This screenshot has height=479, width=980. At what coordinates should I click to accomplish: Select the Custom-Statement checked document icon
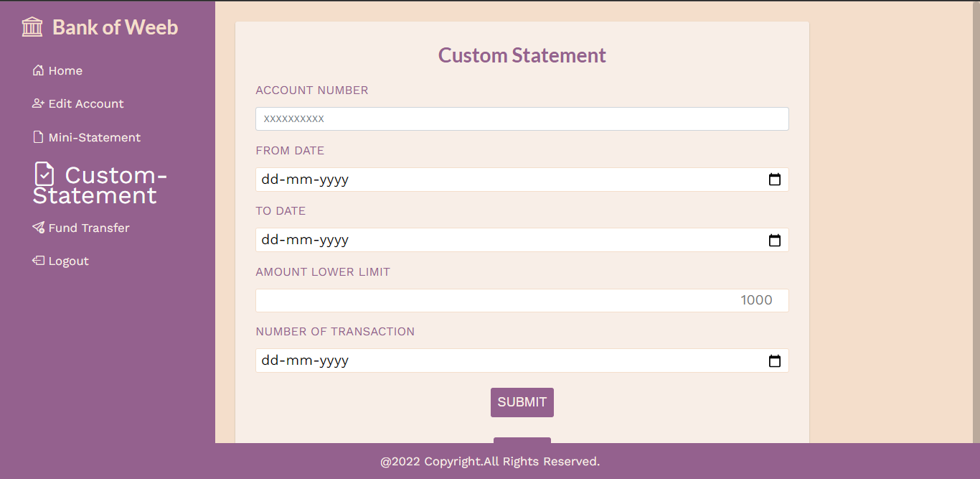[44, 174]
